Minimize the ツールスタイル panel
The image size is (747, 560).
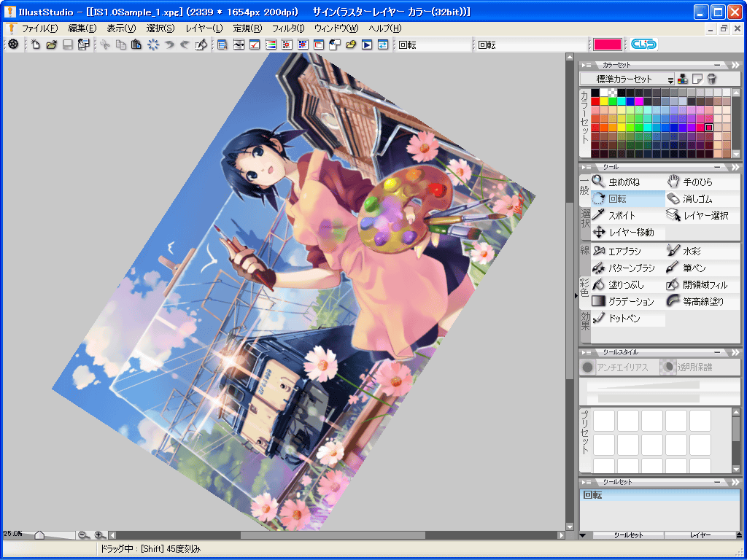coord(718,352)
